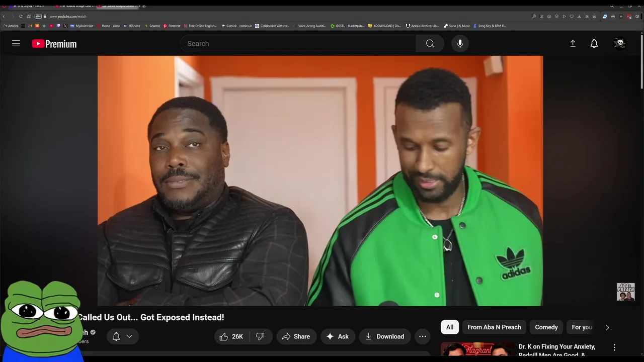Screen dimensions: 644x362
Task: Open browser speed dial grid icon
Action: (29, 16)
